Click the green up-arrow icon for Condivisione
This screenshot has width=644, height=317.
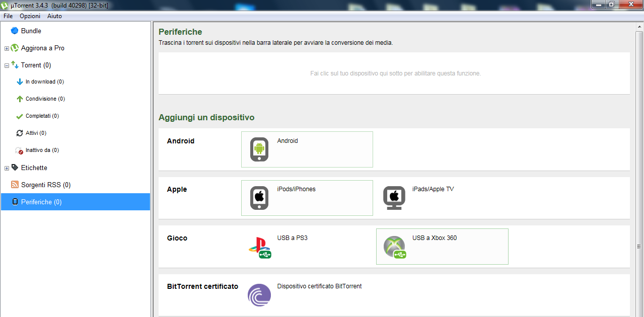(x=20, y=99)
